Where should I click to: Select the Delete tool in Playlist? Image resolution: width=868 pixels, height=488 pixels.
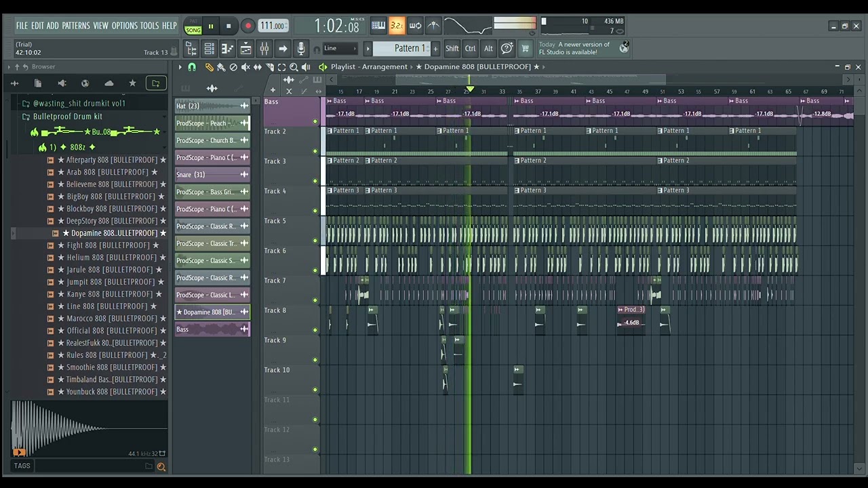233,67
